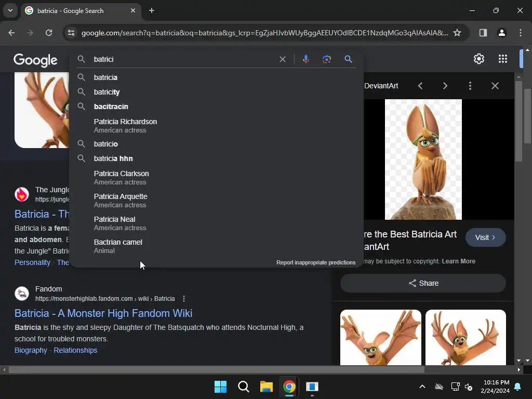Open Windows Start menu
The height and width of the screenshot is (399, 532).
[220, 387]
